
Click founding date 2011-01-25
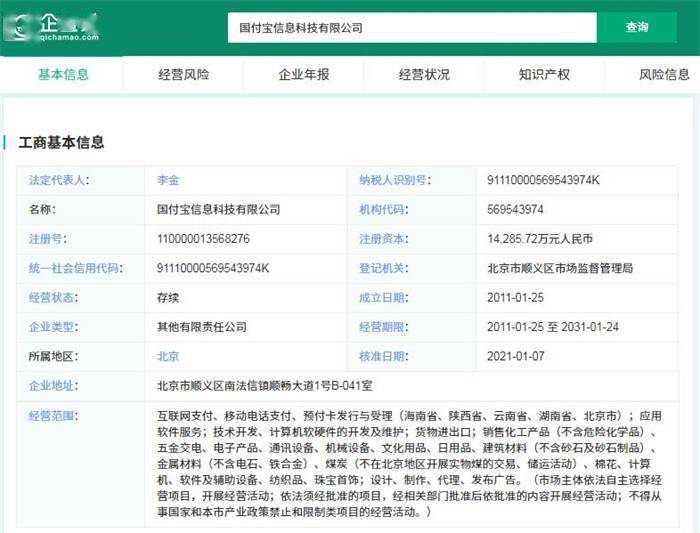[515, 297]
